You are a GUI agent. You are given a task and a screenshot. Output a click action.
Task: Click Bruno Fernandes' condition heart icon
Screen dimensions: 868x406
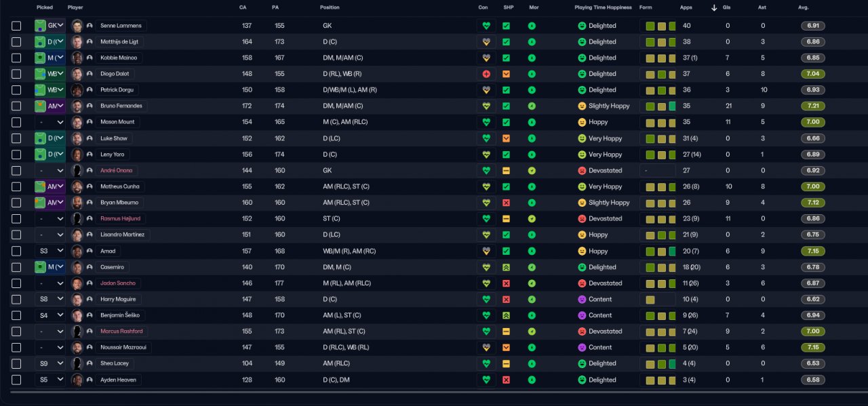coord(486,106)
